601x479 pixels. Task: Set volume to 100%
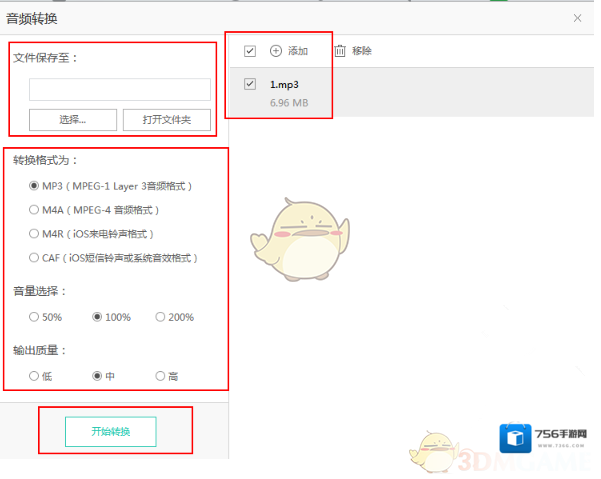(97, 317)
